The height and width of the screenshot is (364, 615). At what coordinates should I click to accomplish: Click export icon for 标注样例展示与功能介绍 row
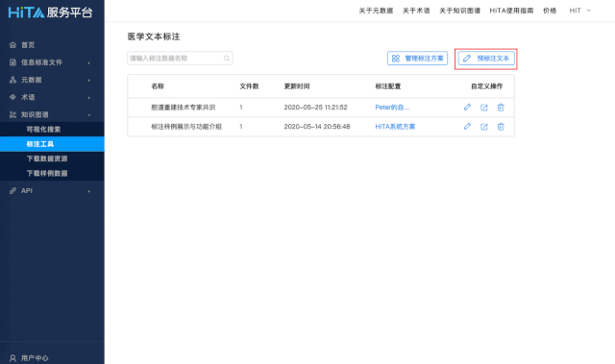tap(484, 127)
